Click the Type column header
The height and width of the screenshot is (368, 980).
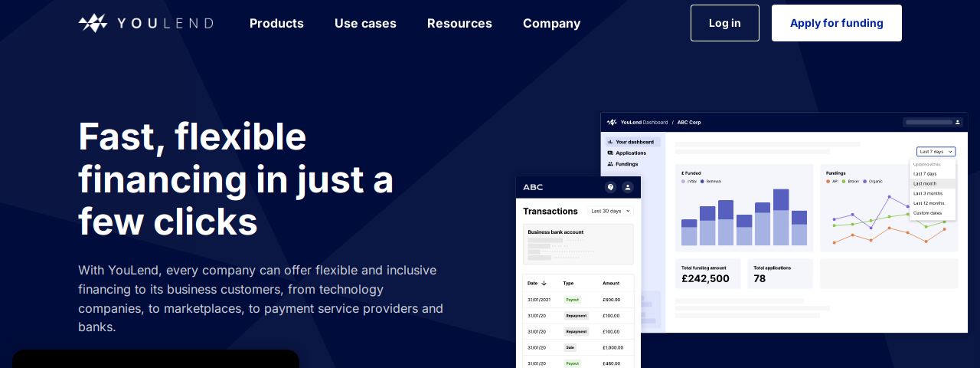coord(568,283)
